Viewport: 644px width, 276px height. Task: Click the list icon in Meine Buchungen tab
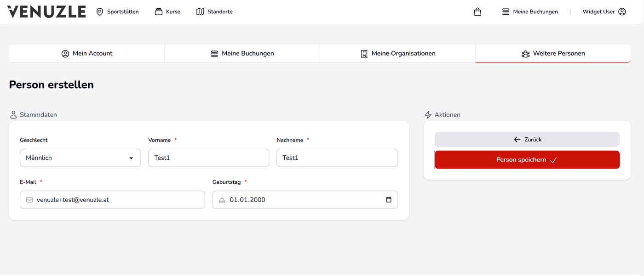[x=214, y=54]
